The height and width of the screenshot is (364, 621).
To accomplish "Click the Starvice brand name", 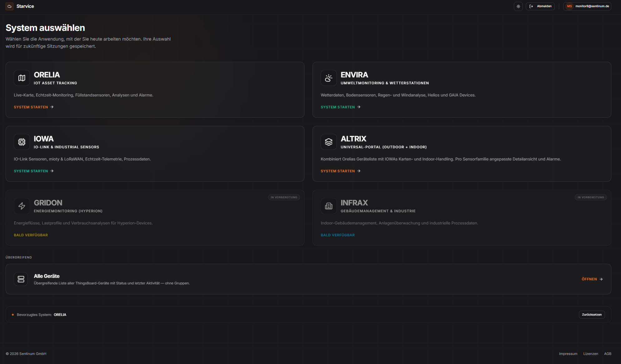I will tap(25, 6).
